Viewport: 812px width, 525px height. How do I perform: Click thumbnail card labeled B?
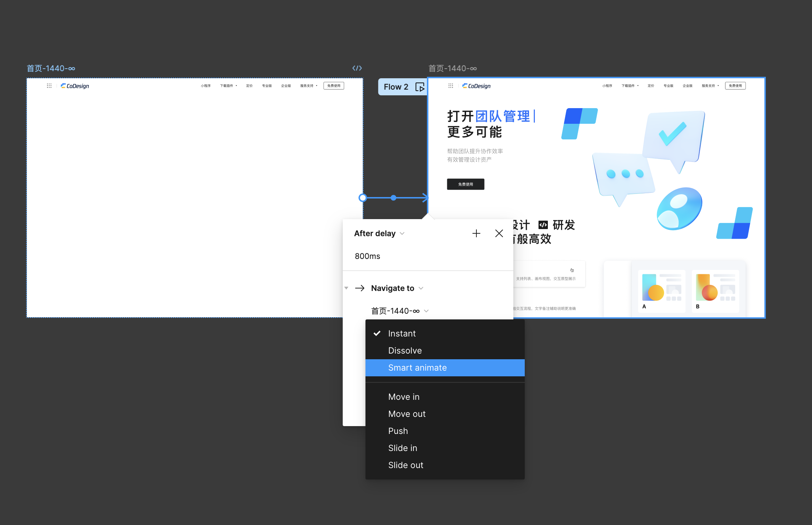pos(715,291)
